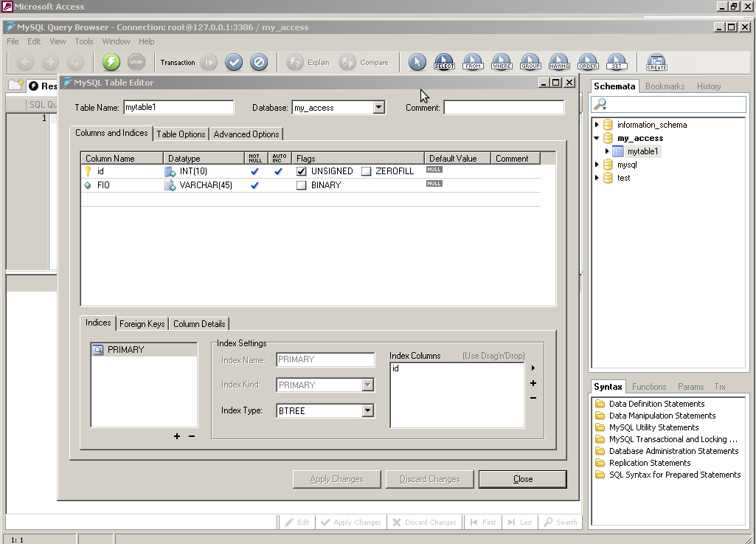The image size is (756, 544).
Task: Click Apply Changes in Table Editor
Action: (336, 479)
